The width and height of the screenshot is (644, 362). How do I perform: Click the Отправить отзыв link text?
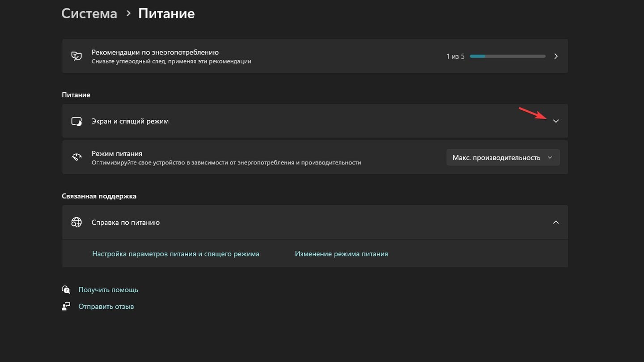106,306
